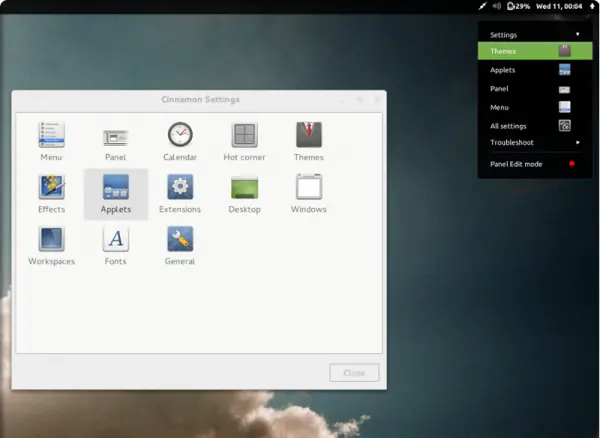Open the Fonts letter A icon
The image size is (600, 438).
pyautogui.click(x=116, y=239)
